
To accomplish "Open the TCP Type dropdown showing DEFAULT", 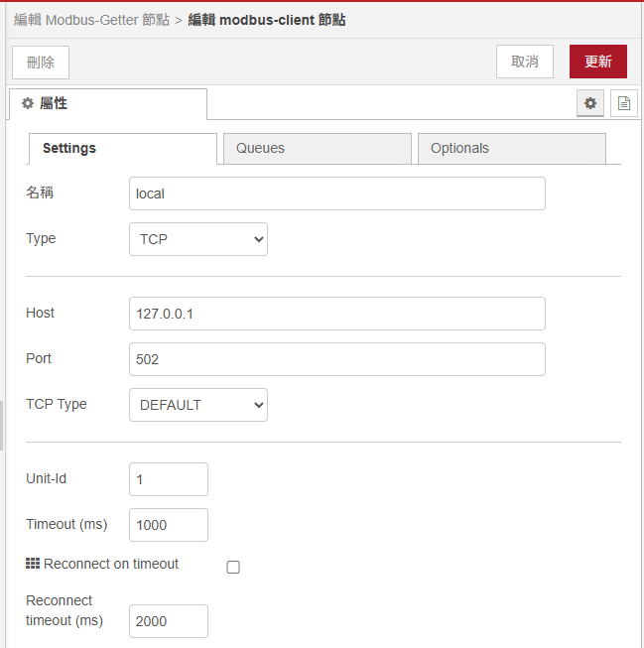I will click(198, 405).
